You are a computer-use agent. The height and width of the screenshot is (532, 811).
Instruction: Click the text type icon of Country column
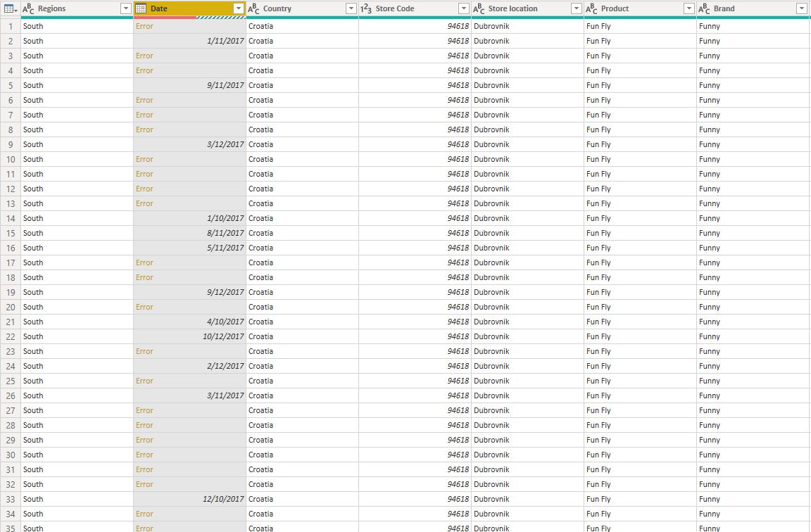[x=253, y=8]
